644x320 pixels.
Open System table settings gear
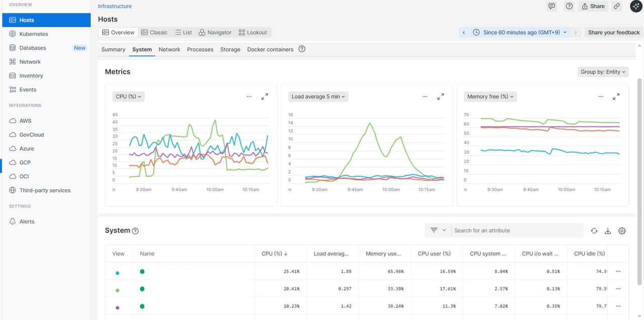click(622, 231)
